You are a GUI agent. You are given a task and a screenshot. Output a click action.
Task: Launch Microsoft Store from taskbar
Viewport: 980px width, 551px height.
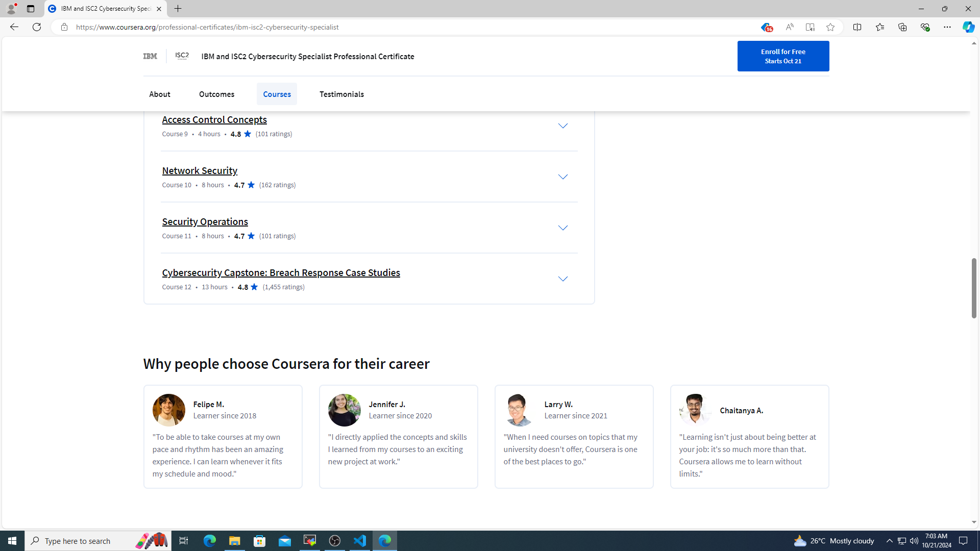[x=260, y=541]
